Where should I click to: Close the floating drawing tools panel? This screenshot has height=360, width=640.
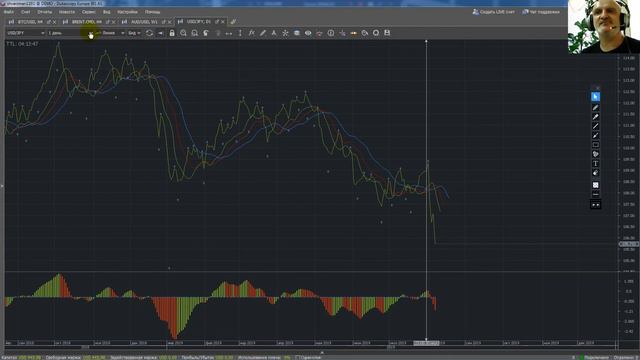tap(597, 88)
